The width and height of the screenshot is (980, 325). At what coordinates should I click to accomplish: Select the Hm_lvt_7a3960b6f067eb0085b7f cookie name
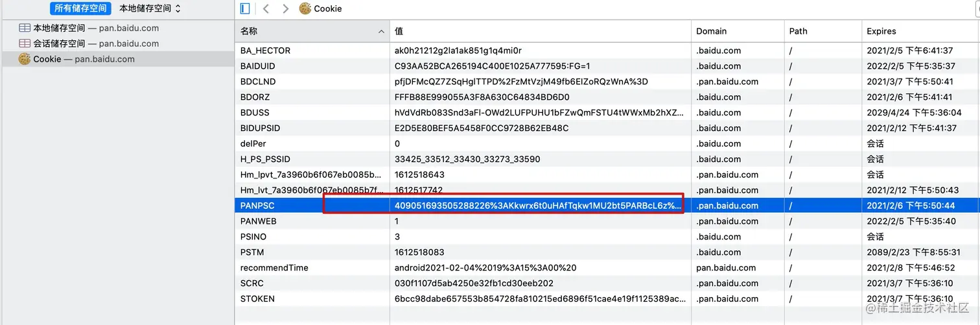click(x=311, y=190)
